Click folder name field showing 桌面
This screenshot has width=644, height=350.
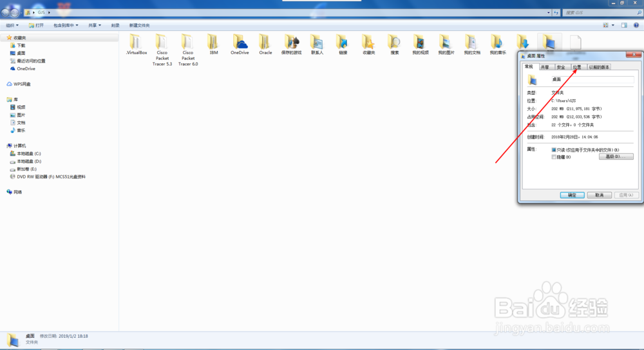592,79
